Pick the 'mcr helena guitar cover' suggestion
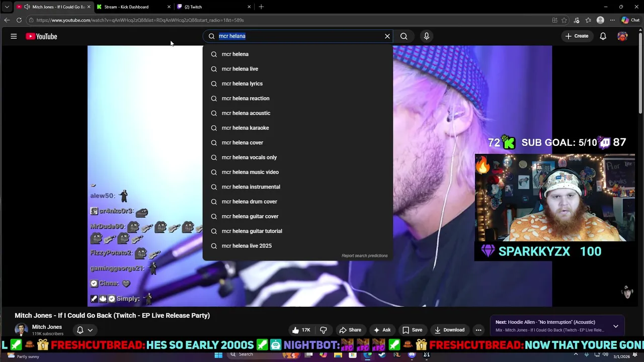Viewport: 644px width, 362px height. coord(298,216)
